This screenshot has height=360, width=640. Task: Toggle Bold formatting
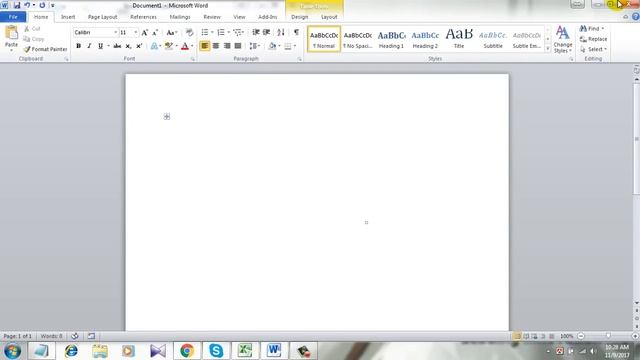coord(78,46)
